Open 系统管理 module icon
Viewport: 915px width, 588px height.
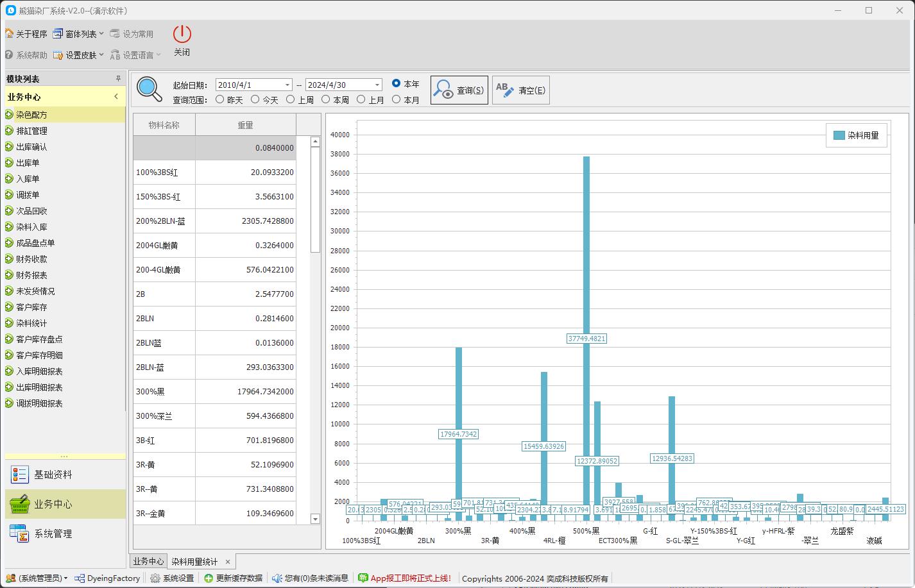(20, 533)
